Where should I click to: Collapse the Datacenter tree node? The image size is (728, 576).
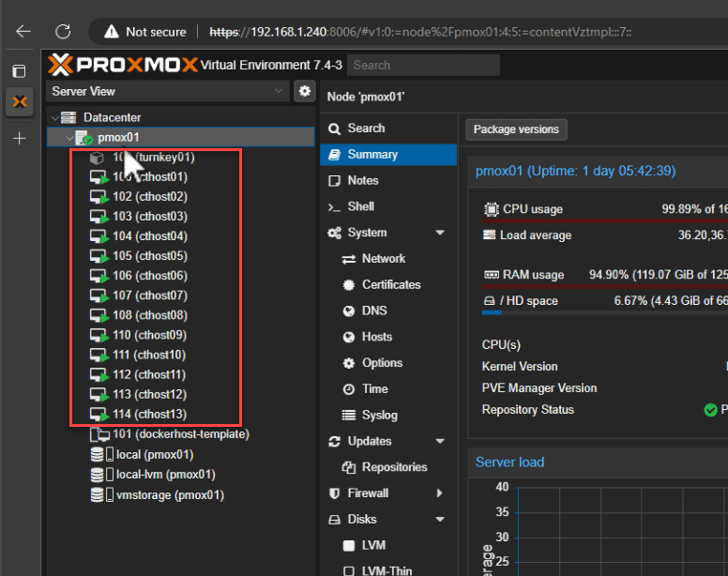(x=55, y=117)
